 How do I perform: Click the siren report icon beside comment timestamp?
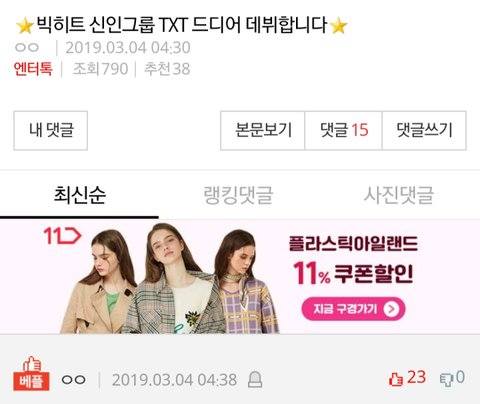click(255, 380)
